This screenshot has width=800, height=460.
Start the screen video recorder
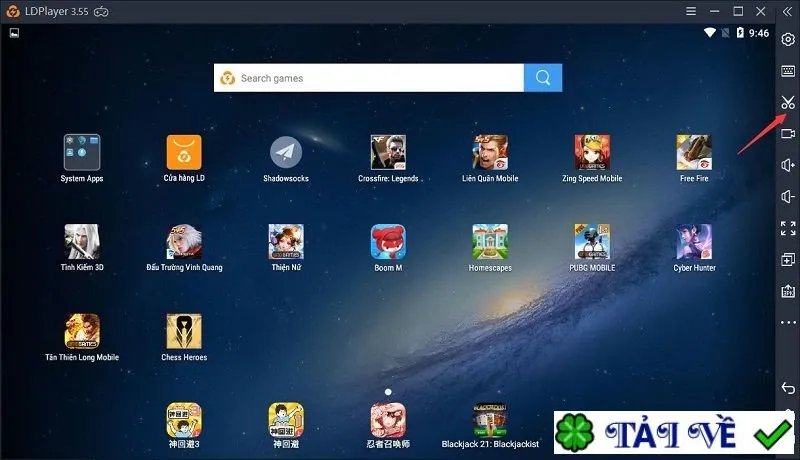788,134
